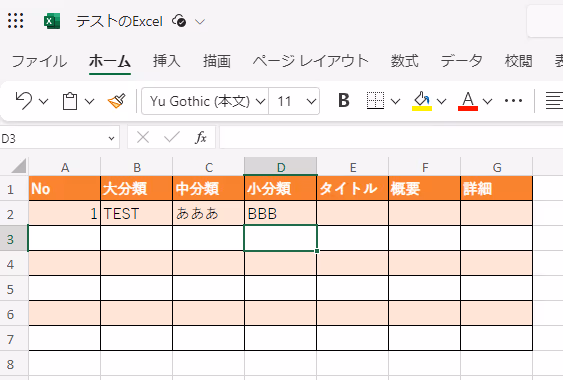Switch to the ホーム tab
The image size is (563, 380).
click(x=110, y=61)
